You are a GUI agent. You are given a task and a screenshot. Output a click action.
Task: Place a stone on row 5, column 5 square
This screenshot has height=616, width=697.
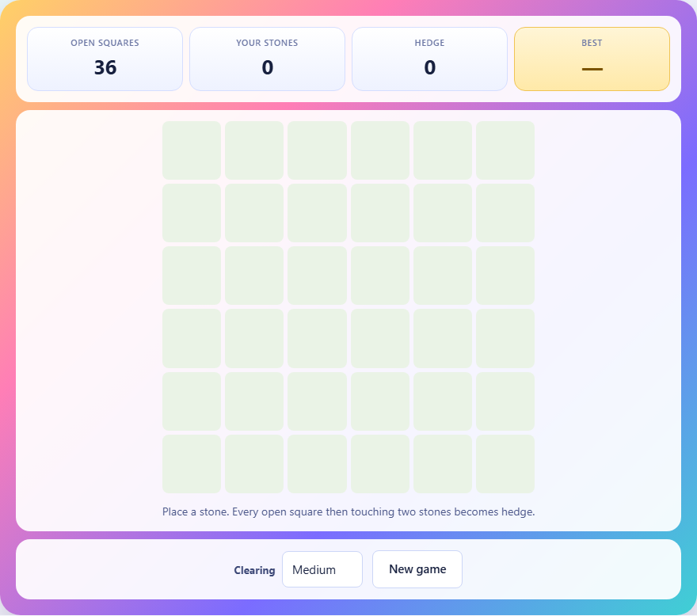pyautogui.click(x=443, y=401)
